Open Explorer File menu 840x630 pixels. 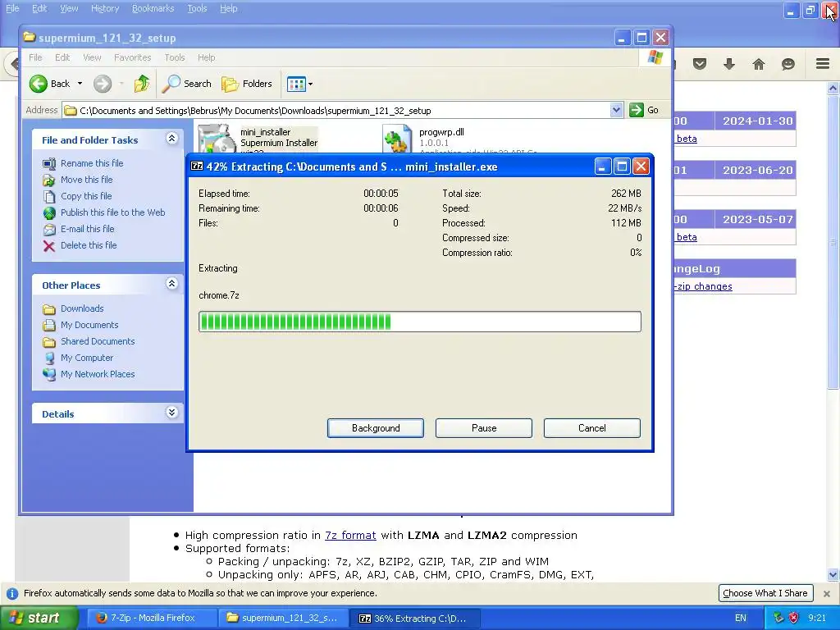click(35, 57)
